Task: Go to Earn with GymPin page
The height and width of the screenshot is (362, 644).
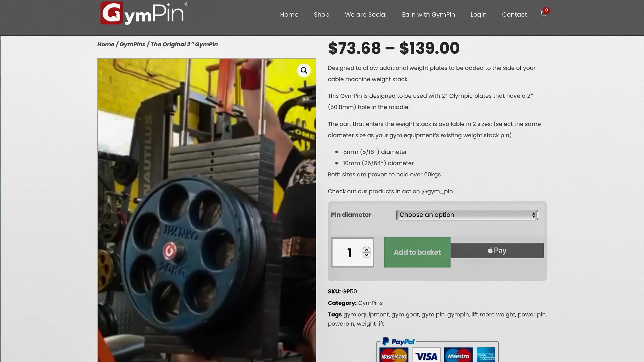Action: 428,14
